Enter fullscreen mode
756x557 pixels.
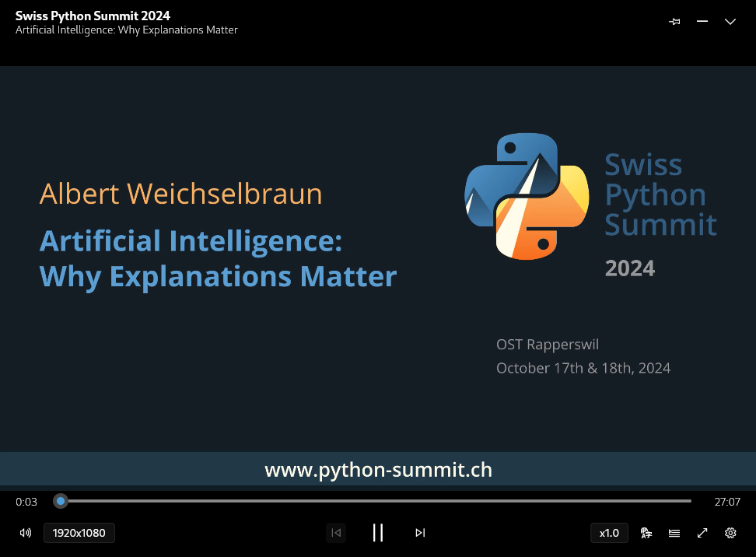click(x=702, y=533)
